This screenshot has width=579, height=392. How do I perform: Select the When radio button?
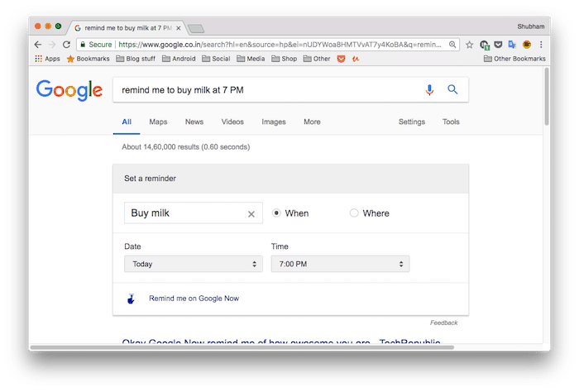click(x=277, y=213)
